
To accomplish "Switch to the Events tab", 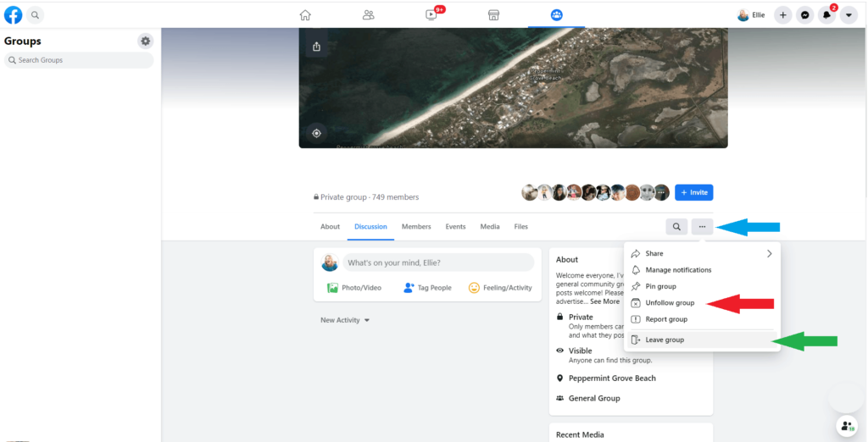I will click(455, 227).
